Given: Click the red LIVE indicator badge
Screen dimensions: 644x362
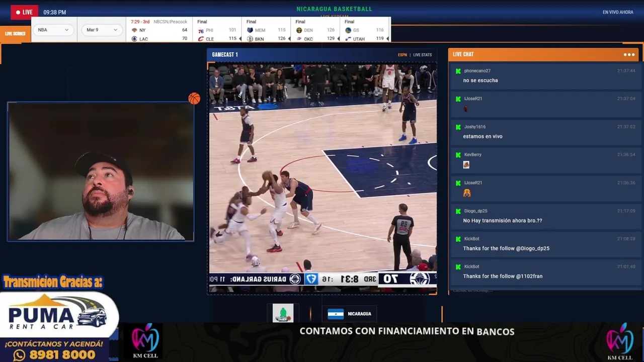Looking at the screenshot, I should pyautogui.click(x=24, y=12).
